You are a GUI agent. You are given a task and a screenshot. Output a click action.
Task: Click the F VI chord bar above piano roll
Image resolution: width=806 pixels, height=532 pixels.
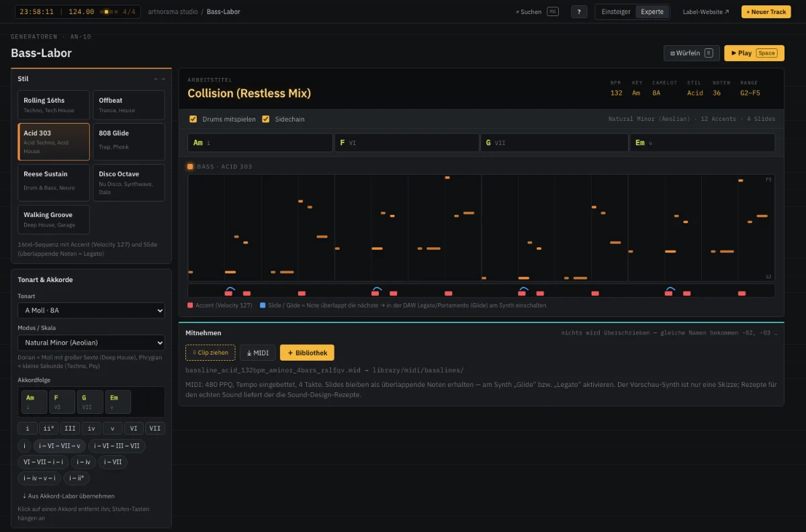[406, 142]
